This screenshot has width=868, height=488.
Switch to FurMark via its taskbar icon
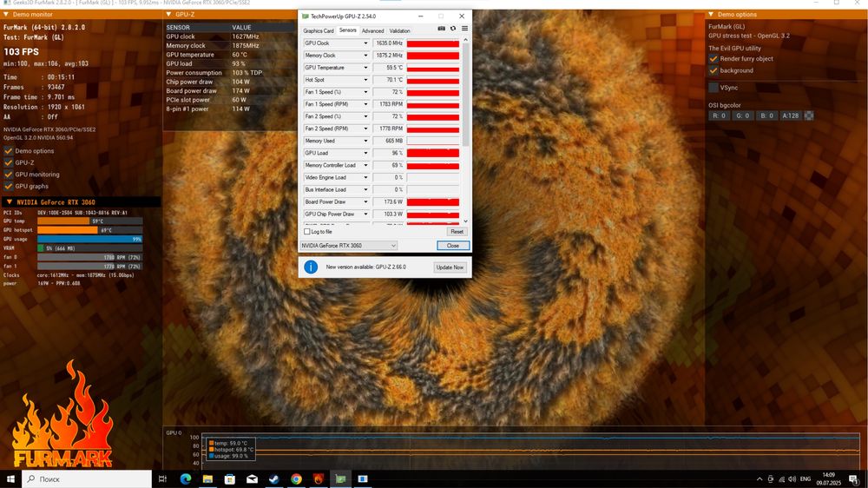pos(319,478)
